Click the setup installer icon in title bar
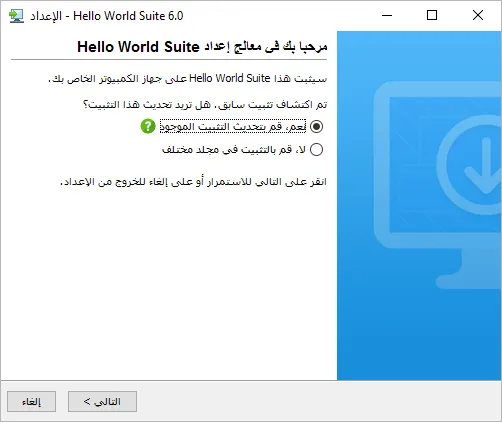 (x=16, y=16)
